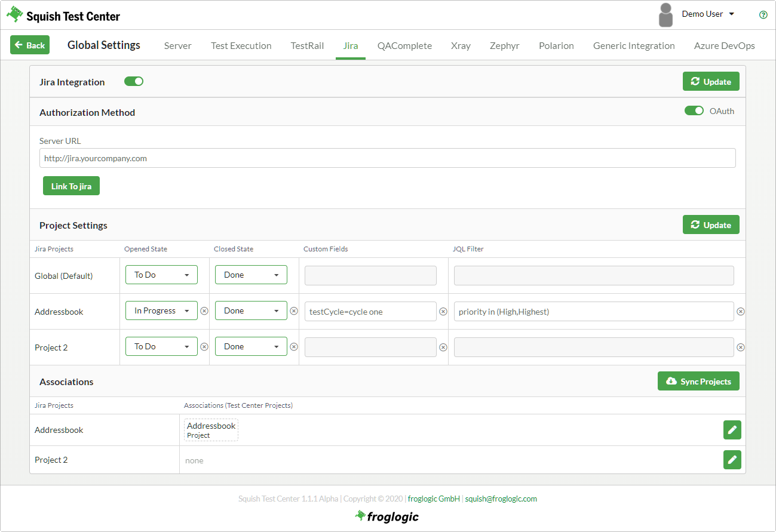Edit Project 2 associations pencil icon

[x=732, y=460]
